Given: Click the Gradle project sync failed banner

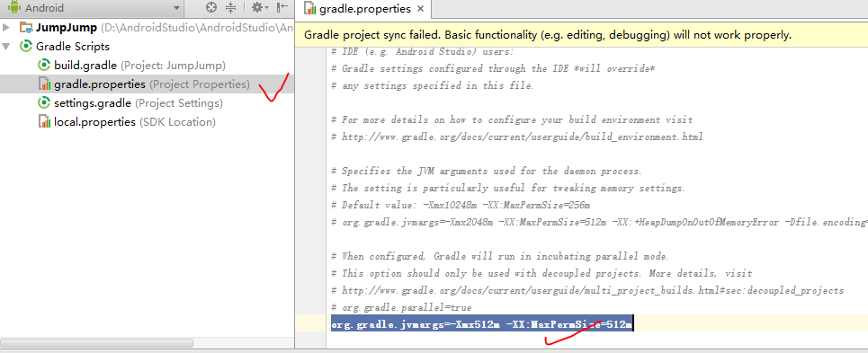Looking at the screenshot, I should click(x=581, y=35).
